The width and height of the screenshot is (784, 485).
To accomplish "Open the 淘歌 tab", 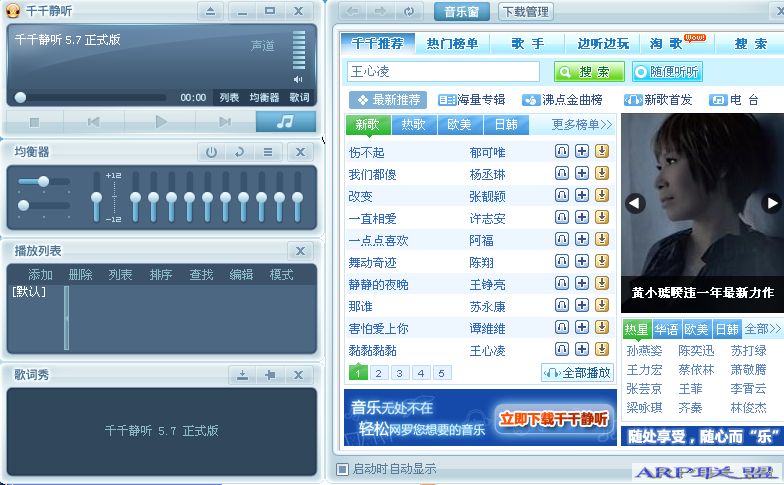I will tap(666, 44).
